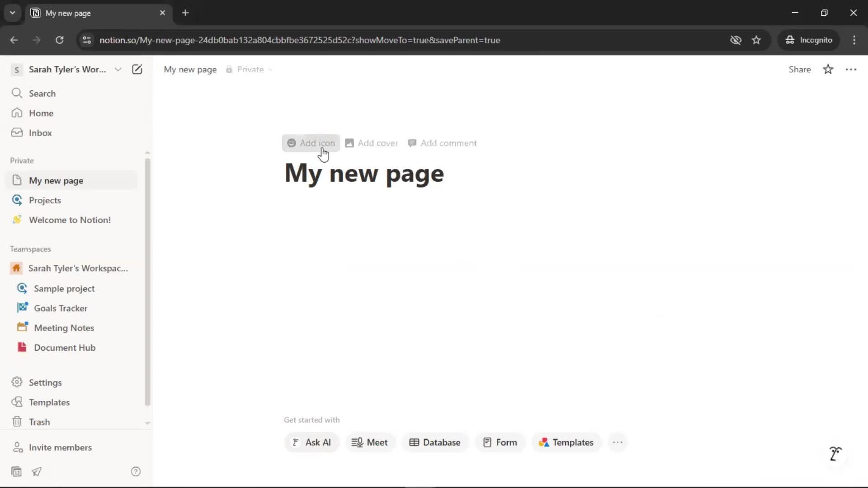
Task: Click Add comment button
Action: tap(442, 143)
